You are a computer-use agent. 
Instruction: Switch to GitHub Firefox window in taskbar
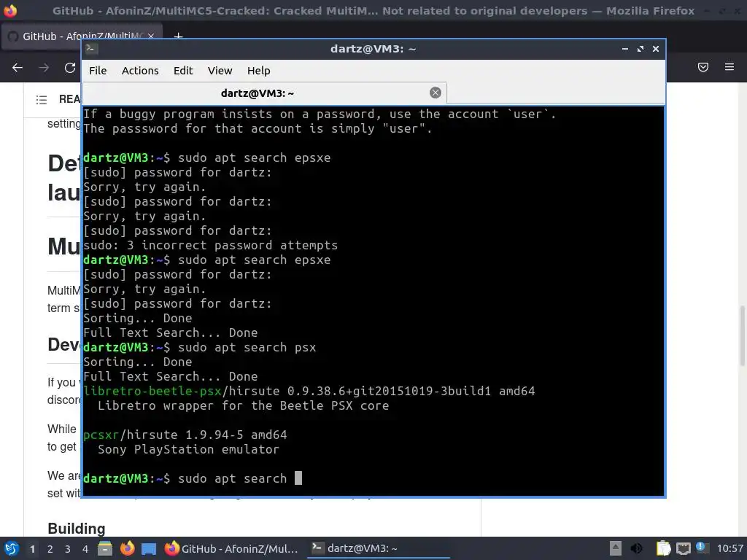[x=232, y=549]
